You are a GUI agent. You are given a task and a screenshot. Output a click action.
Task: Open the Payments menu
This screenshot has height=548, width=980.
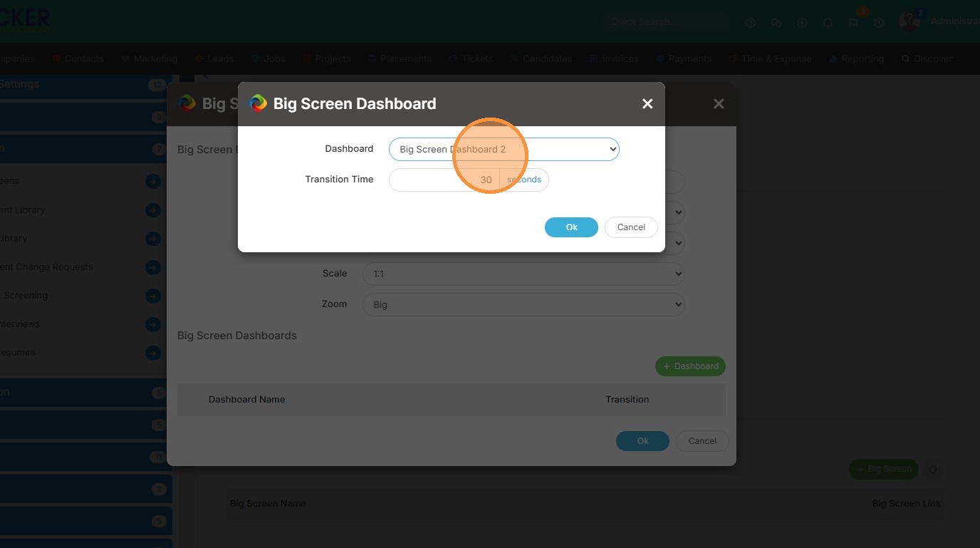point(684,58)
